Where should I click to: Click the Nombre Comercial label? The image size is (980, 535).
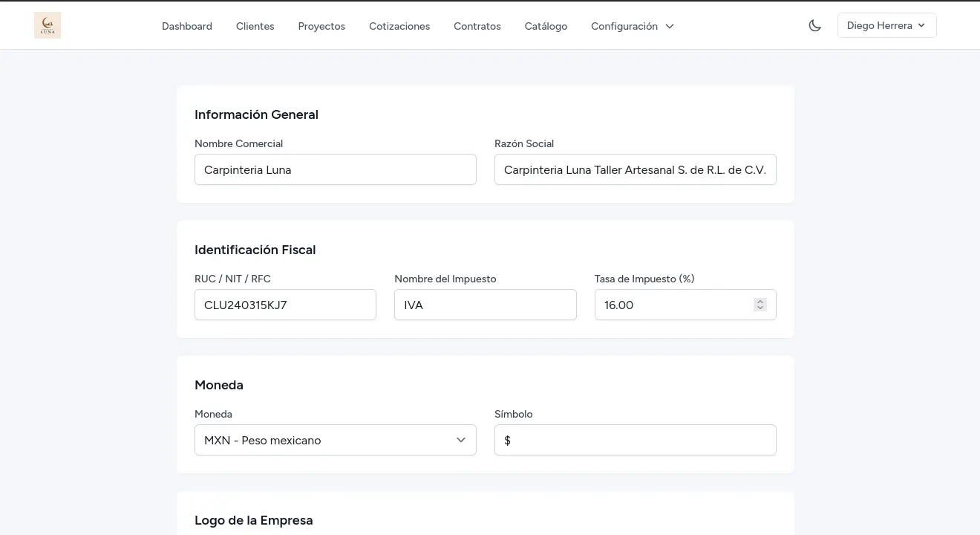[x=238, y=143]
